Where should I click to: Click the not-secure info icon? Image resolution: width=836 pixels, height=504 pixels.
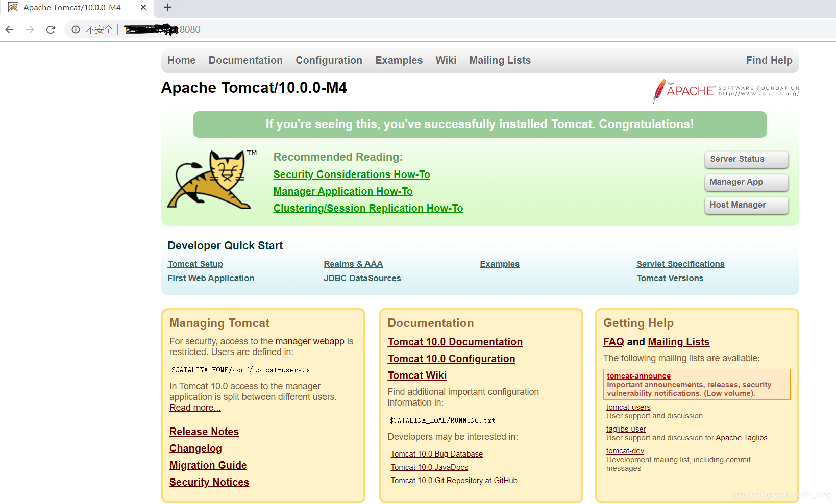tap(76, 30)
